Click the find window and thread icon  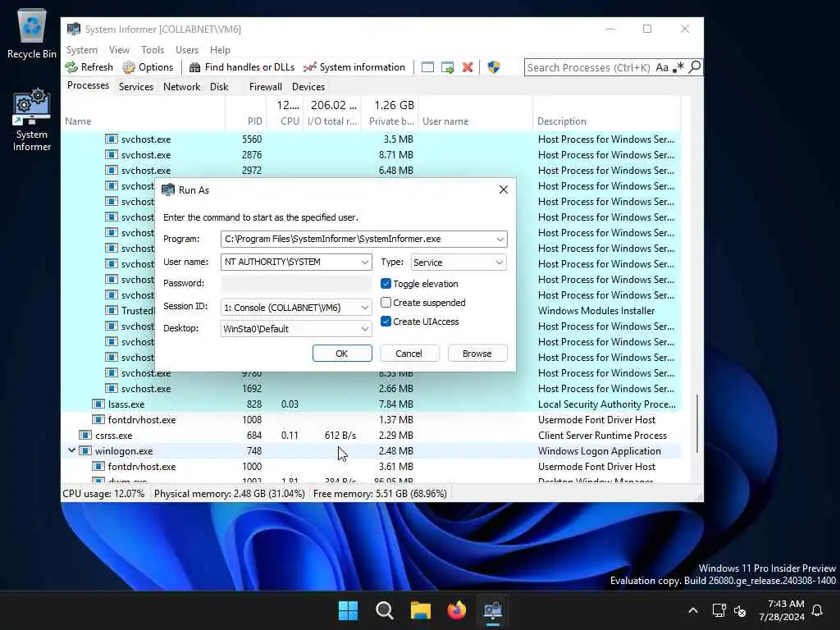[x=447, y=67]
